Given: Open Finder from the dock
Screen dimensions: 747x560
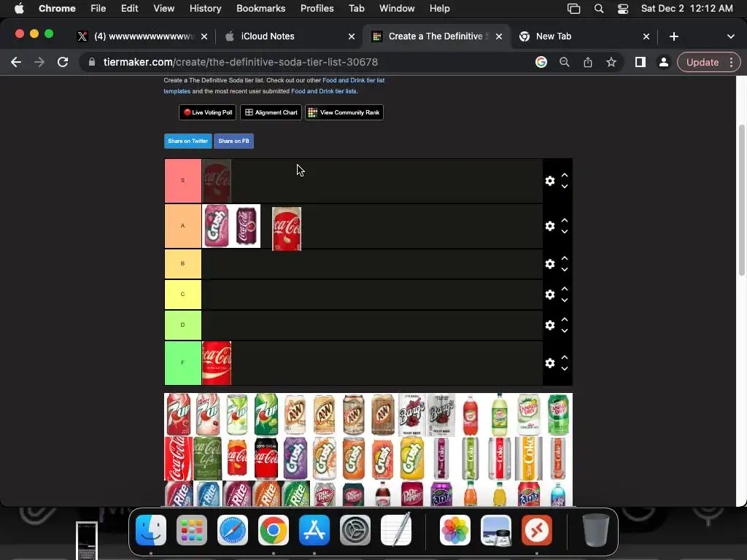Looking at the screenshot, I should point(151,530).
